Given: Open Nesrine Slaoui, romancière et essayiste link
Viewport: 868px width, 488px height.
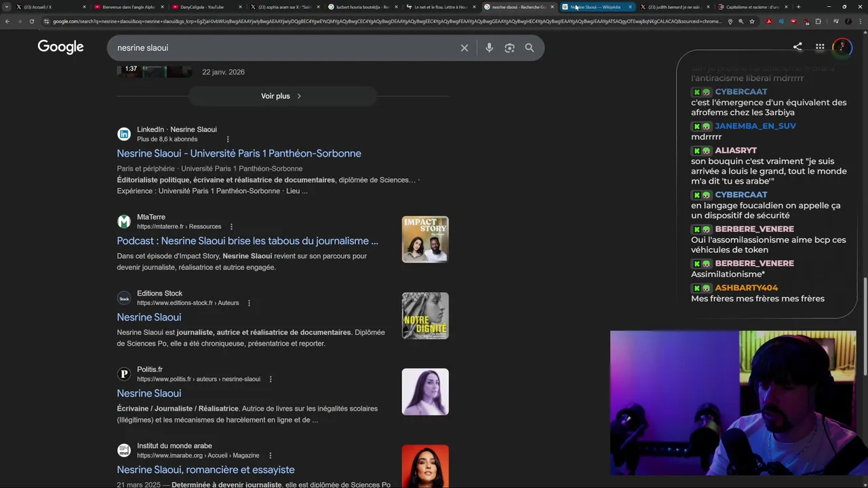Looking at the screenshot, I should tap(205, 470).
